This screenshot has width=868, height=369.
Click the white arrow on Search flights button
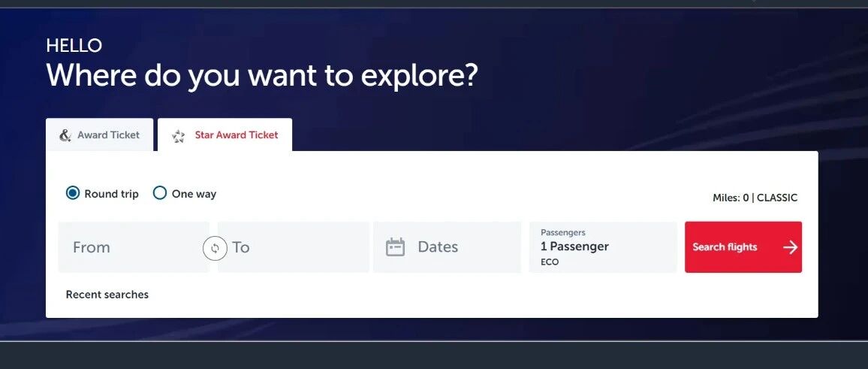[790, 247]
